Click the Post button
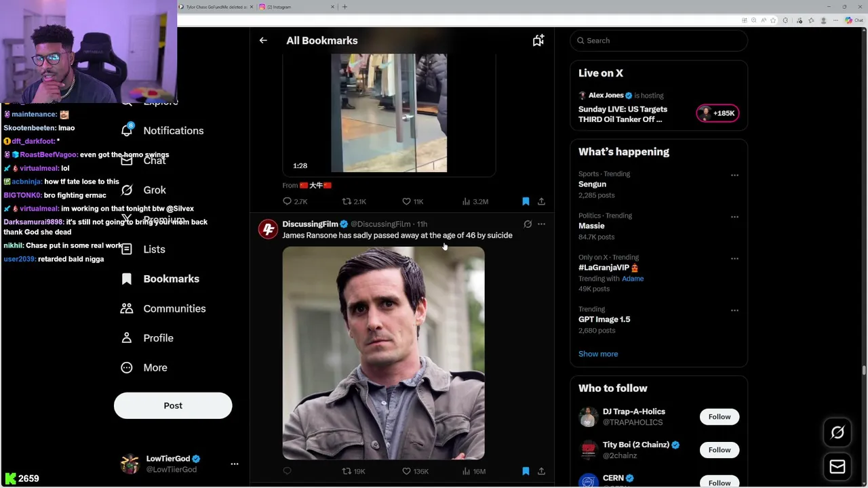868x488 pixels. coord(173,405)
